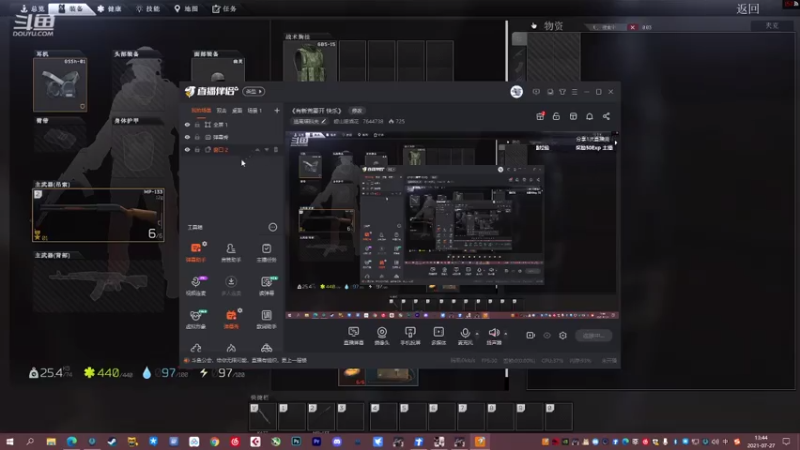Switch to the second scene tab
The height and width of the screenshot is (450, 800).
click(221, 111)
